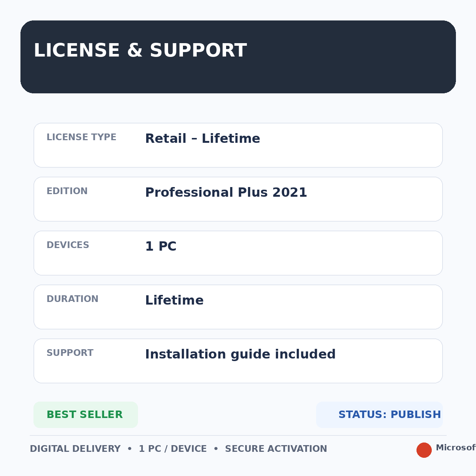Click the 1 PC value text
The height and width of the screenshot is (476, 476).
[161, 247]
